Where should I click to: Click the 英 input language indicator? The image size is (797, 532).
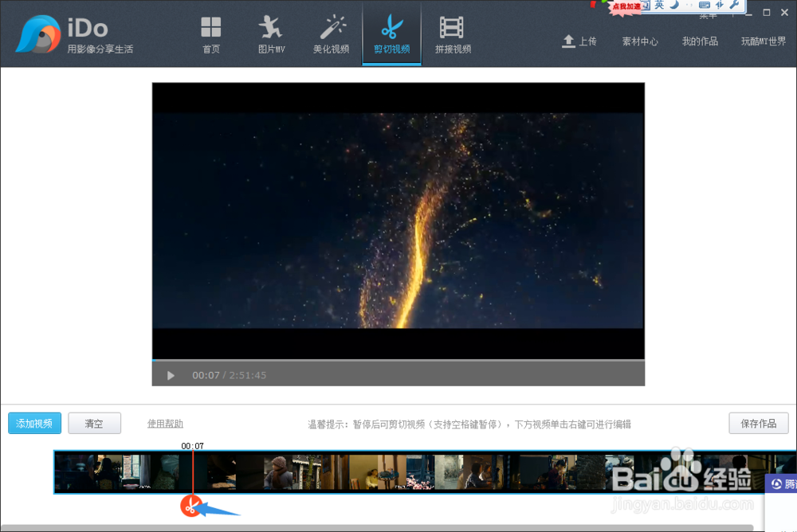click(x=659, y=5)
